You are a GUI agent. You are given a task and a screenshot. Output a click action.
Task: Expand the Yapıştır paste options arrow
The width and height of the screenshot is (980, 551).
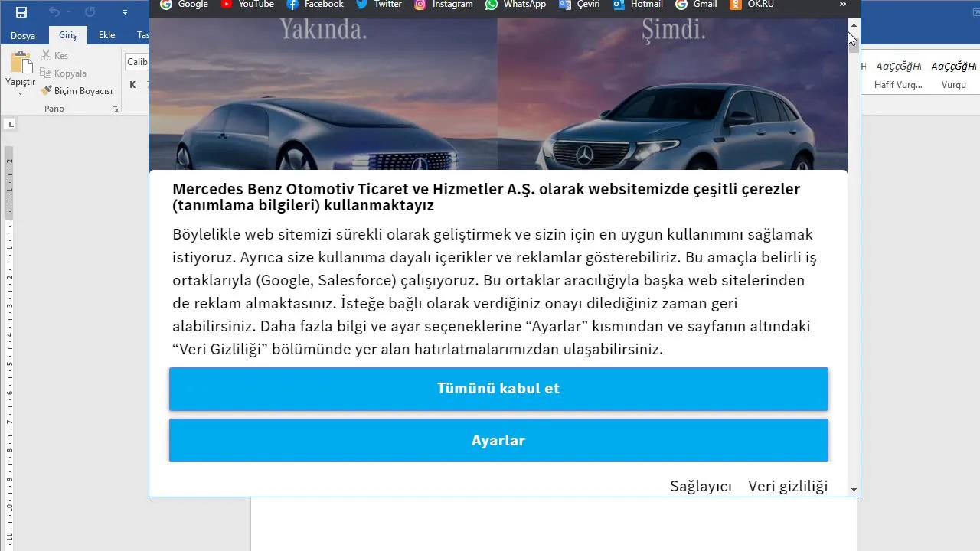click(21, 93)
